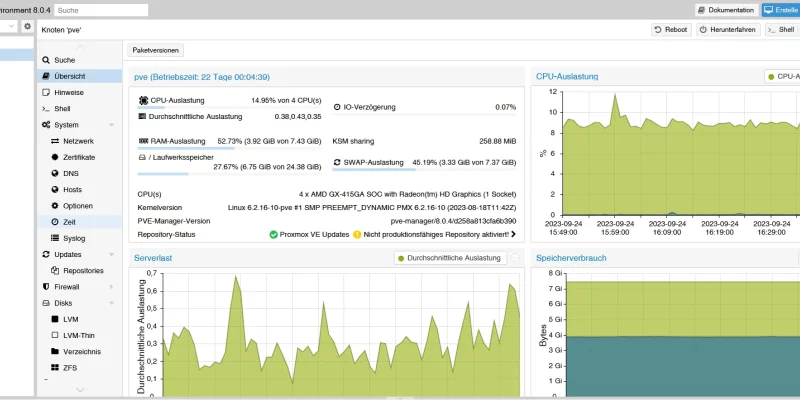Open the Dokumentation button
The width and height of the screenshot is (800, 400).
tap(727, 10)
